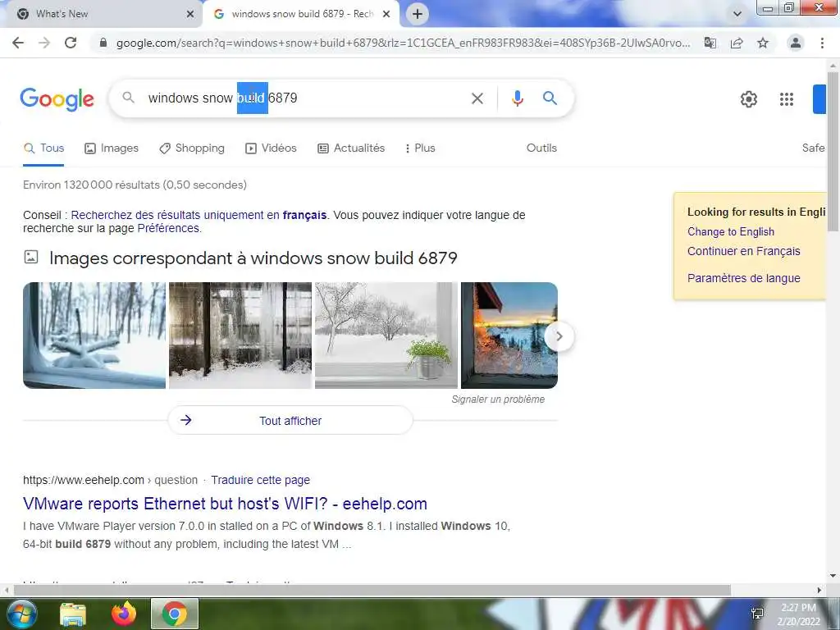Start voice search with the microphone

[518, 98]
